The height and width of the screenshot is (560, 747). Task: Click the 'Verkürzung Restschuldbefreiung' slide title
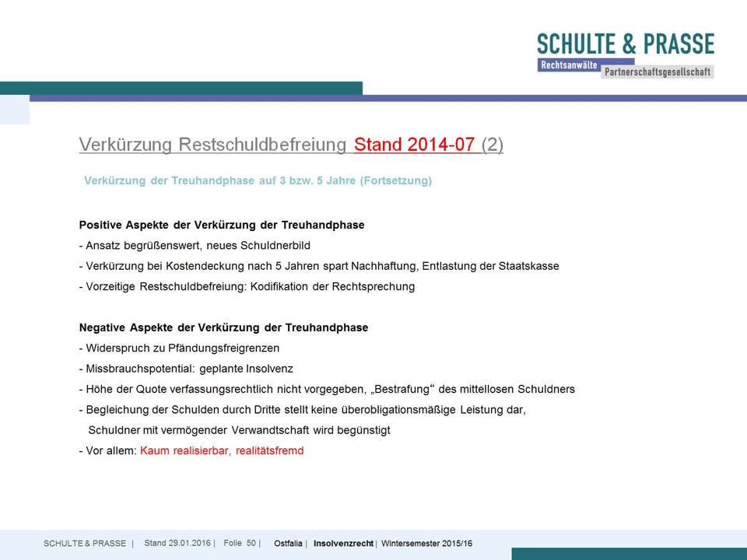pyautogui.click(x=212, y=145)
